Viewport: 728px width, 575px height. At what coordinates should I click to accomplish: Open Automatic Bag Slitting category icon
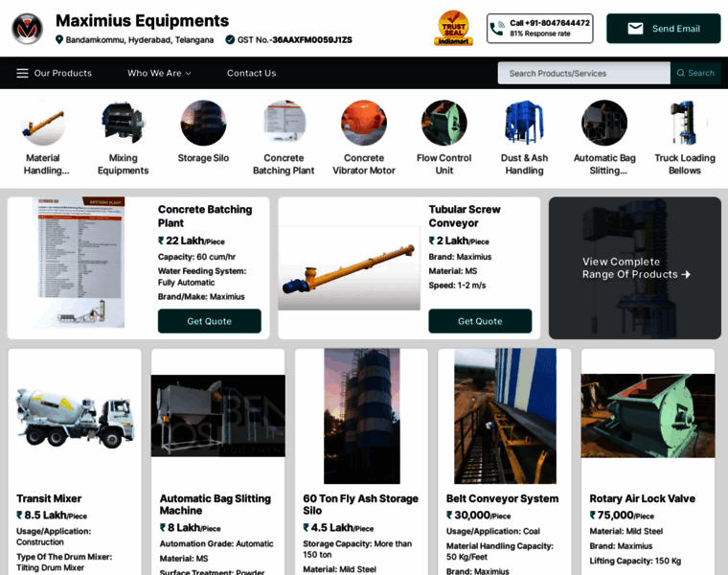click(x=604, y=123)
